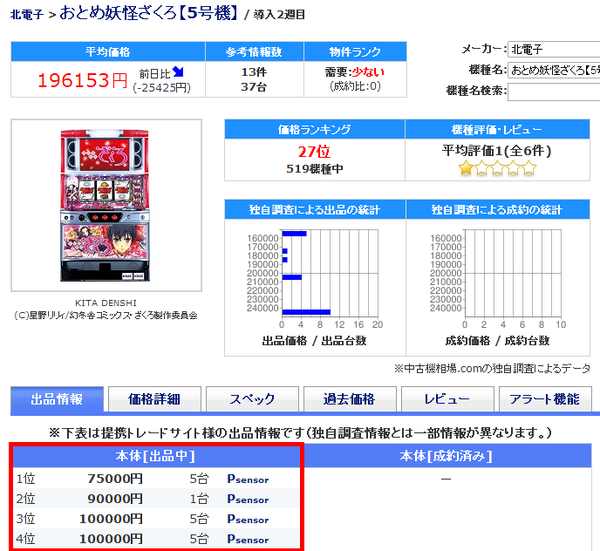Open Psensor link in 2位 row
Screen dimensions: 600x551
click(248, 499)
